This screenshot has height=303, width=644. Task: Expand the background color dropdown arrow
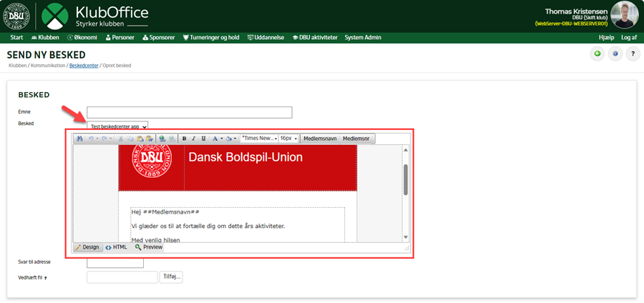click(235, 139)
